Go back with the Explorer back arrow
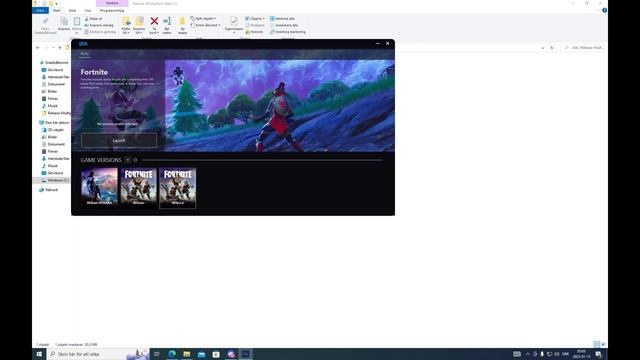640x360 pixels. [38, 48]
